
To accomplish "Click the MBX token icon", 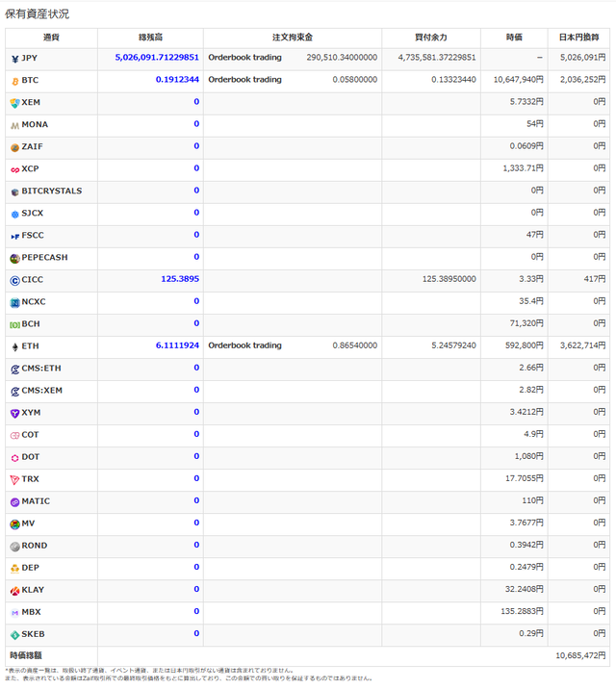I will pos(15,613).
